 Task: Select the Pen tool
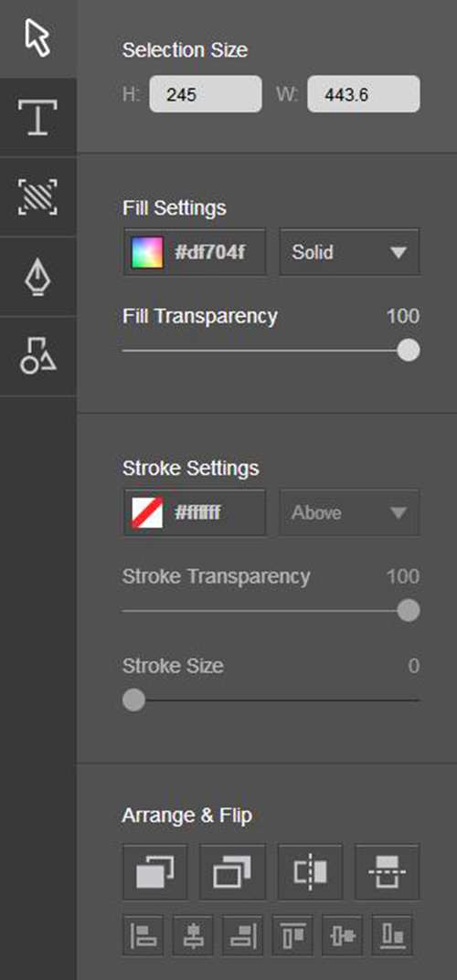pos(37,277)
